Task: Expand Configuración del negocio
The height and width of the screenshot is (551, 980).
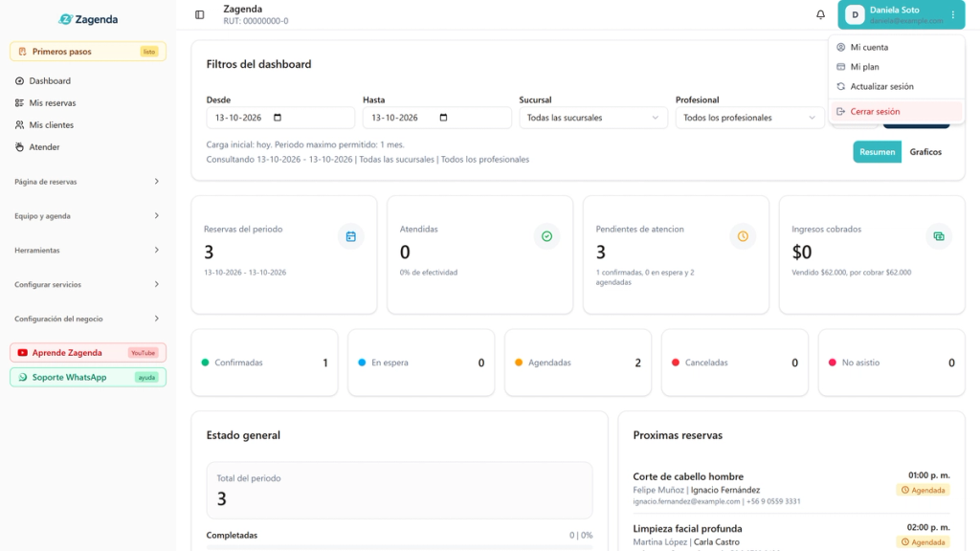Action: [x=88, y=319]
